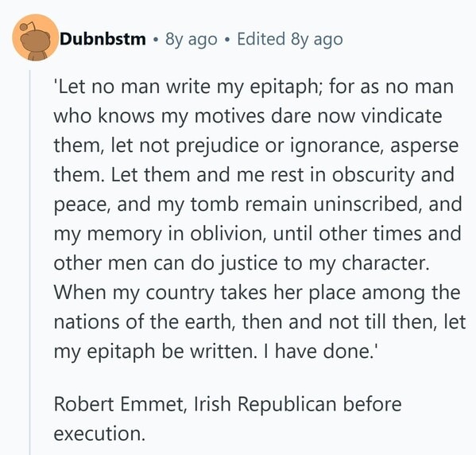This screenshot has width=476, height=455.
Task: Open the Dubnbstm username profile link
Action: [103, 39]
